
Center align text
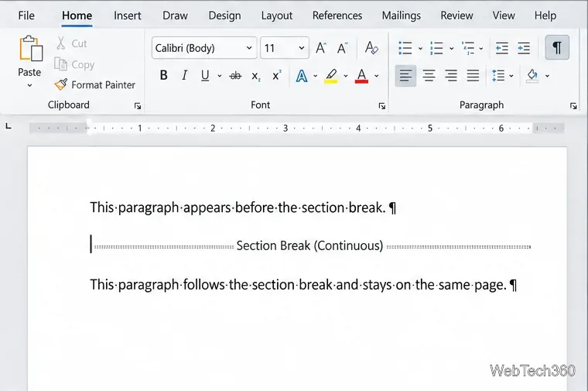429,76
